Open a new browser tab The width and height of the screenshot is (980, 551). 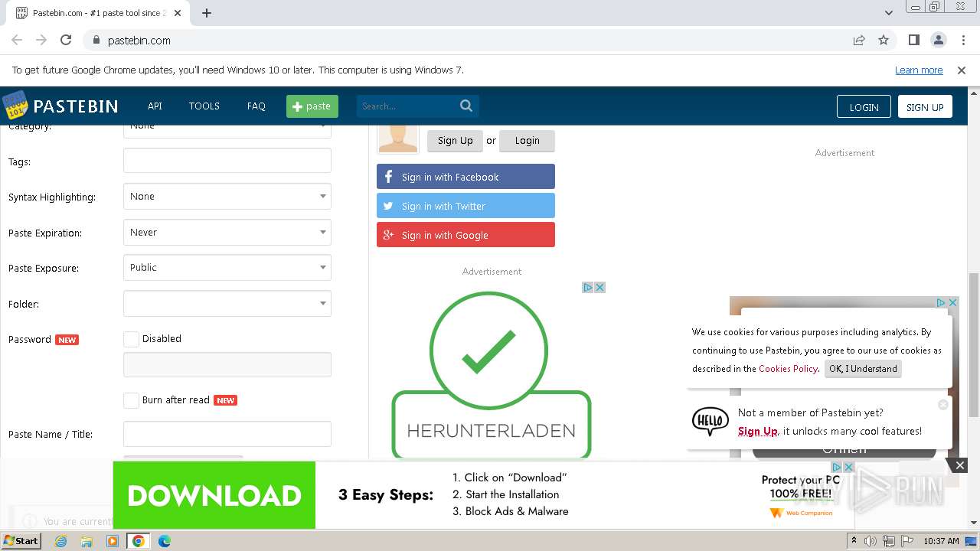coord(207,13)
